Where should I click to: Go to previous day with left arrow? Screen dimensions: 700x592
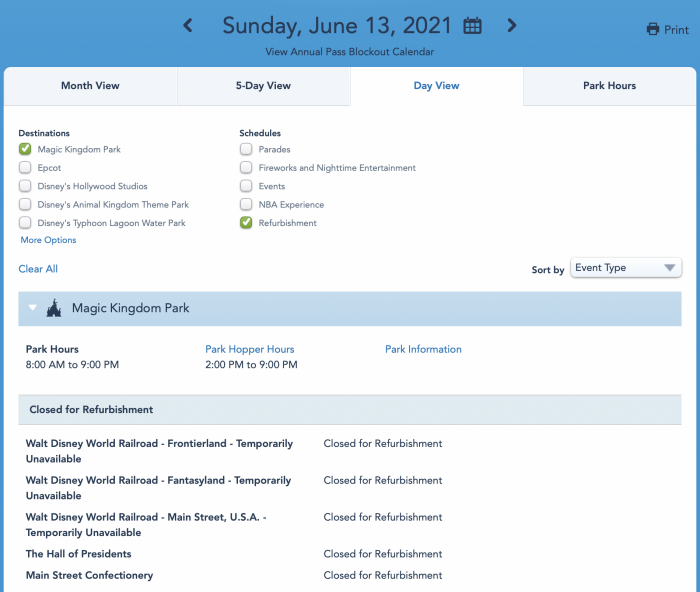click(188, 25)
